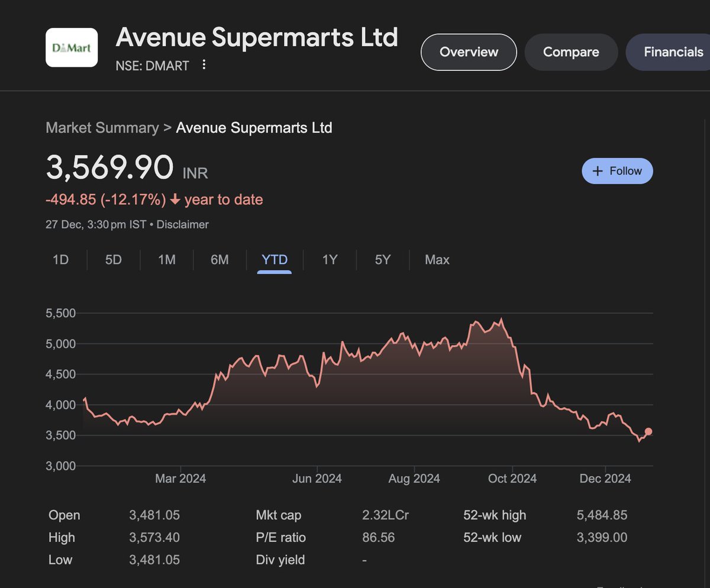Image resolution: width=710 pixels, height=588 pixels.
Task: Show the 5Y chart range
Action: click(x=383, y=260)
